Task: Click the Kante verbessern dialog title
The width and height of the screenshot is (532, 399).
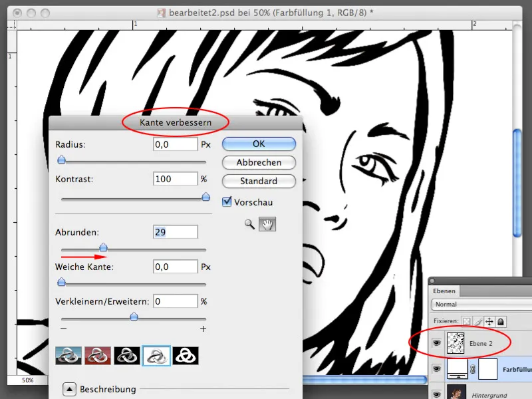Action: 176,122
